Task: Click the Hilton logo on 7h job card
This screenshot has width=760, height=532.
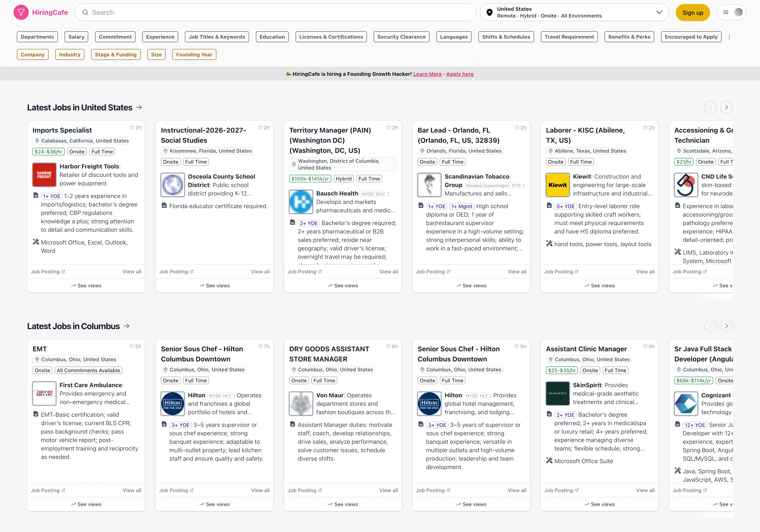Action: [172, 404]
